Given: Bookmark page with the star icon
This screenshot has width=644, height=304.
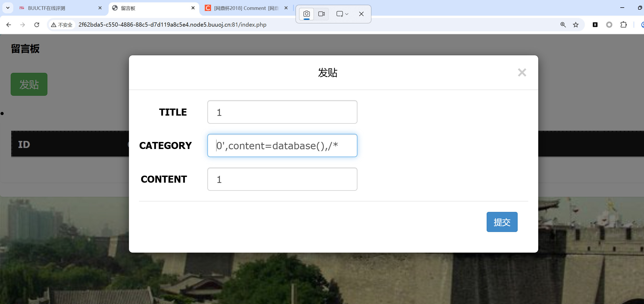Looking at the screenshot, I should (575, 25).
